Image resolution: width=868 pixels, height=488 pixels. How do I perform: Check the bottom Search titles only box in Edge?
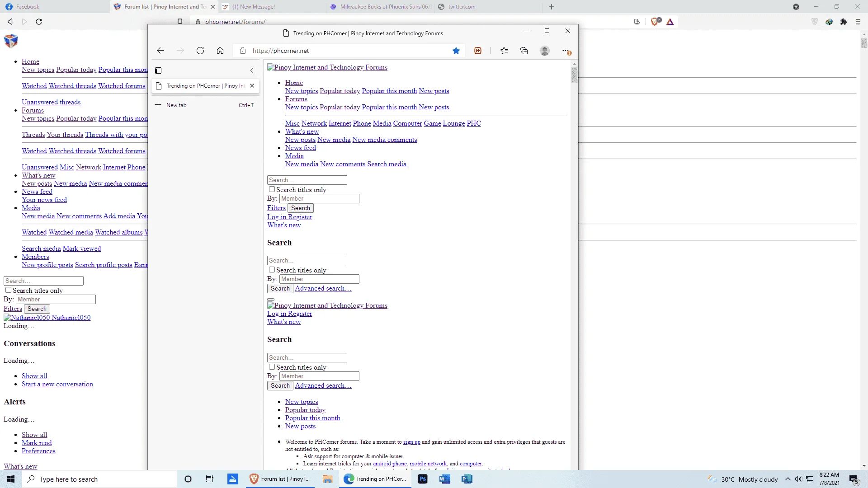(x=272, y=367)
